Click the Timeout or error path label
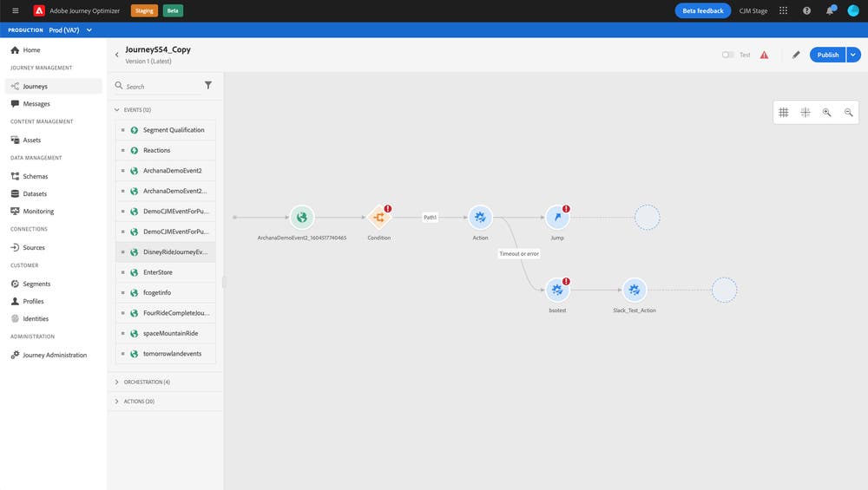The image size is (868, 490). (x=519, y=254)
